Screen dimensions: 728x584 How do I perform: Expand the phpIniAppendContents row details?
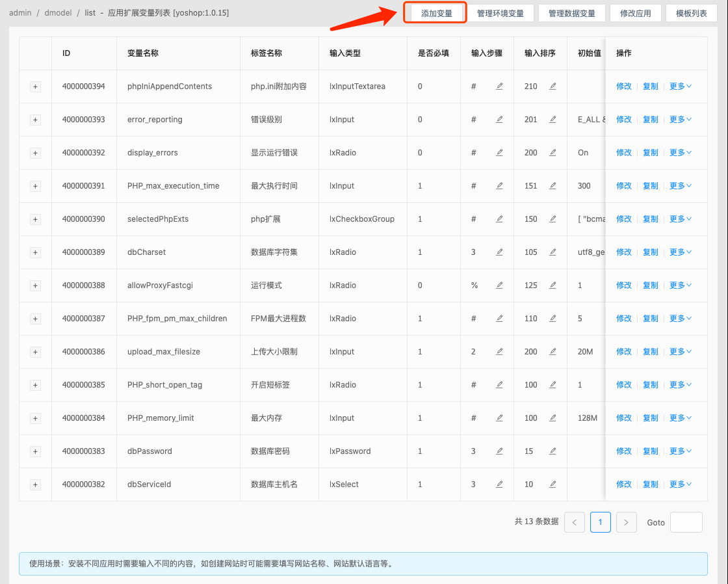(x=35, y=86)
